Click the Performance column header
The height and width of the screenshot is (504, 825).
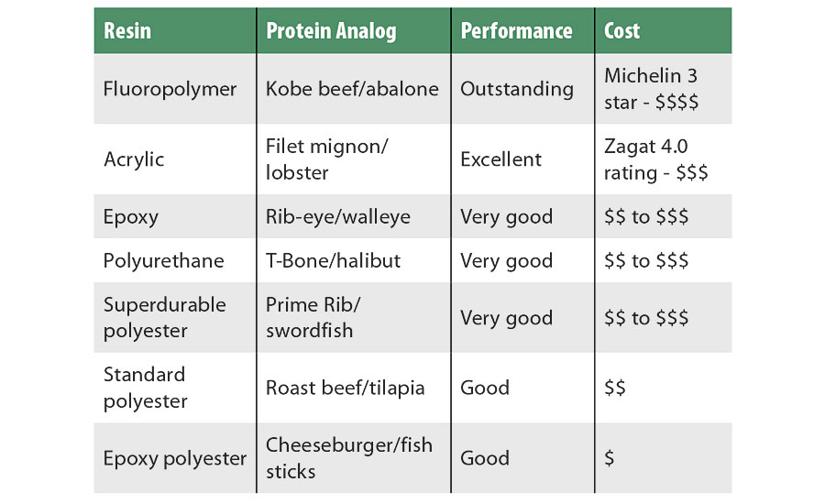[x=516, y=31]
